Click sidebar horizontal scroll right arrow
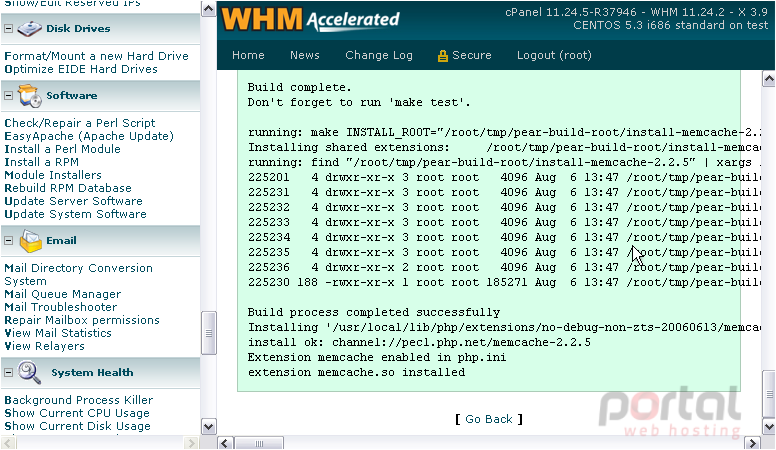Screen dimensions: 776x450 point(191,443)
